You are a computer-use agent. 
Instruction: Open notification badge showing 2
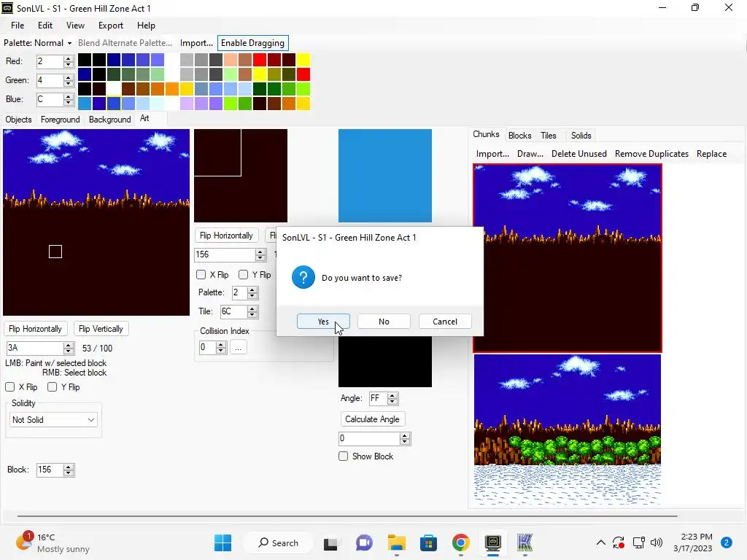pyautogui.click(x=727, y=542)
